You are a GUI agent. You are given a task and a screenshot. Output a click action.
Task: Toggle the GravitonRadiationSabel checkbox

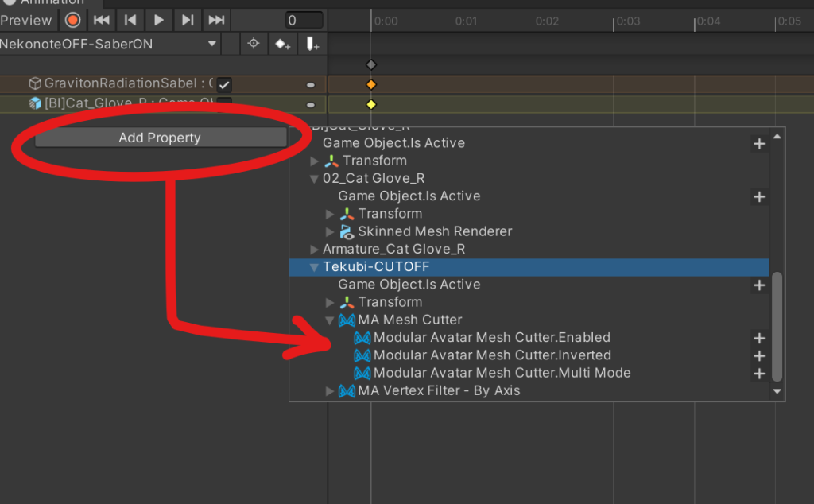[225, 84]
